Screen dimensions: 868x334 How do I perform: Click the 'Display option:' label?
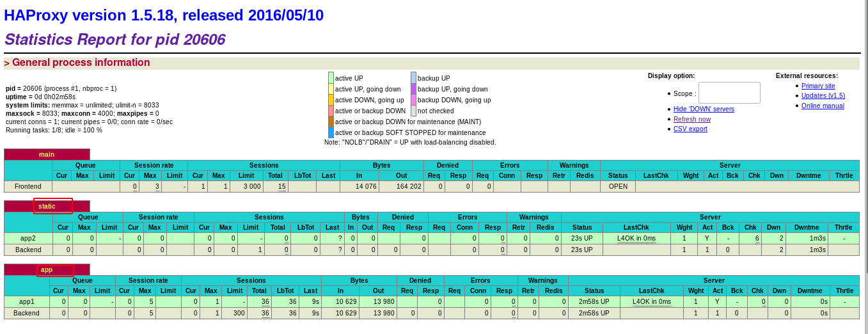coord(671,76)
